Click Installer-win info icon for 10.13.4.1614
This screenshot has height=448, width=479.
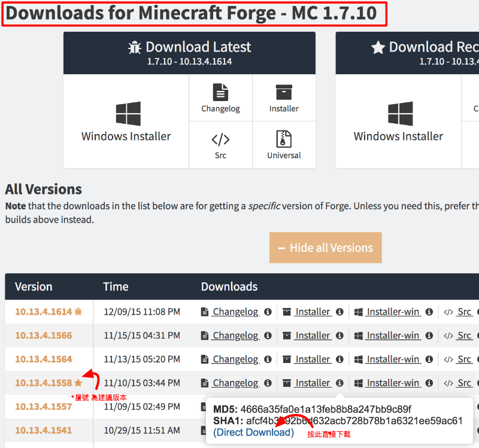pyautogui.click(x=429, y=312)
